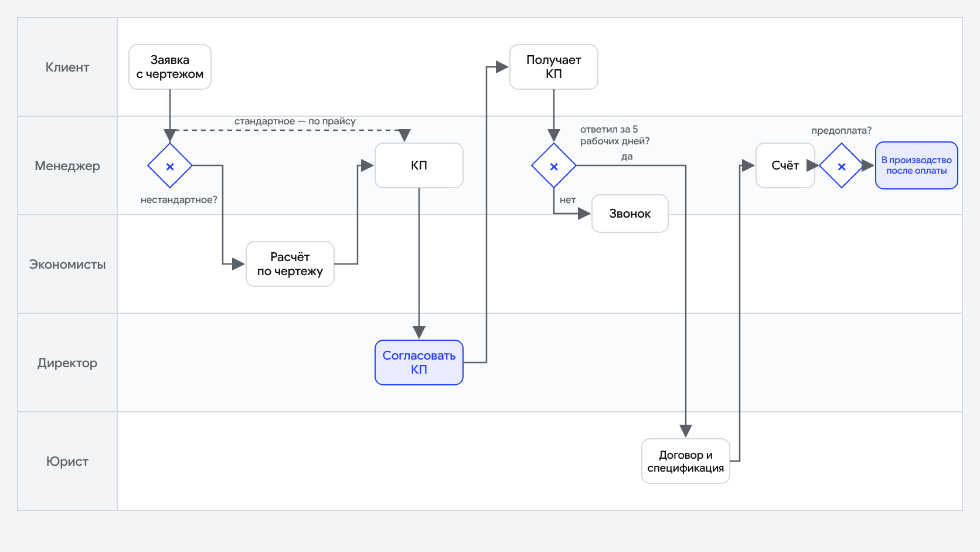Click the Счёт task box
The height and width of the screenshot is (552, 980).
point(785,165)
